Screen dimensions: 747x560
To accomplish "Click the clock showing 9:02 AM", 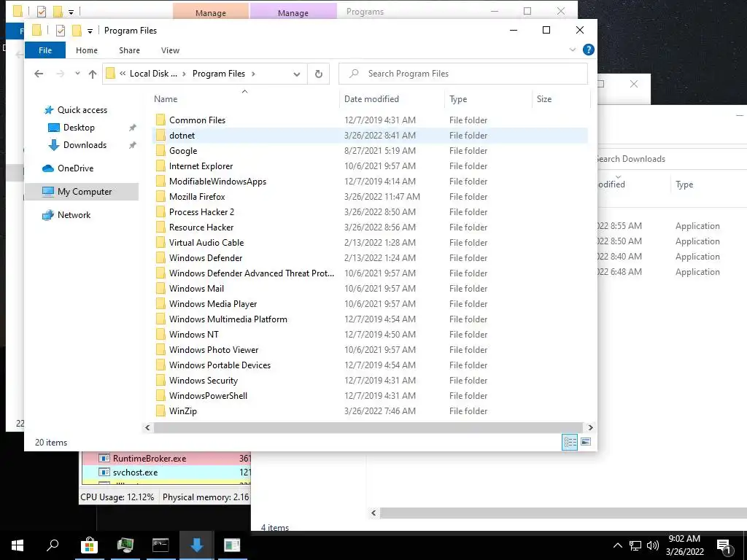I will point(684,545).
